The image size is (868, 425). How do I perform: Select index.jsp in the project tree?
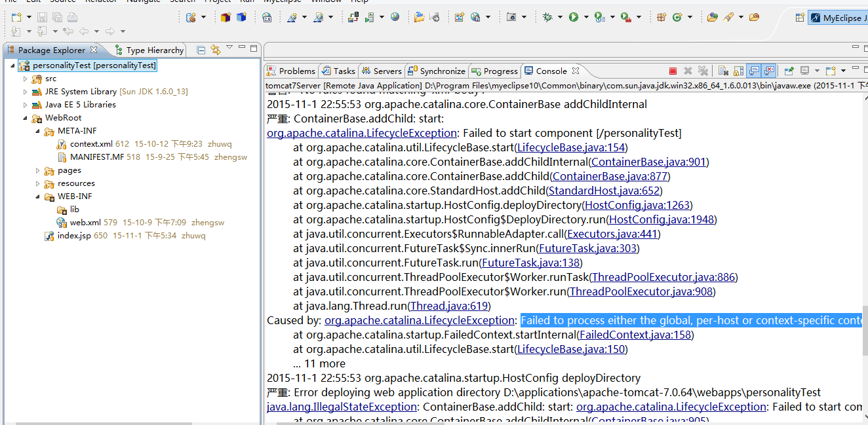[73, 236]
